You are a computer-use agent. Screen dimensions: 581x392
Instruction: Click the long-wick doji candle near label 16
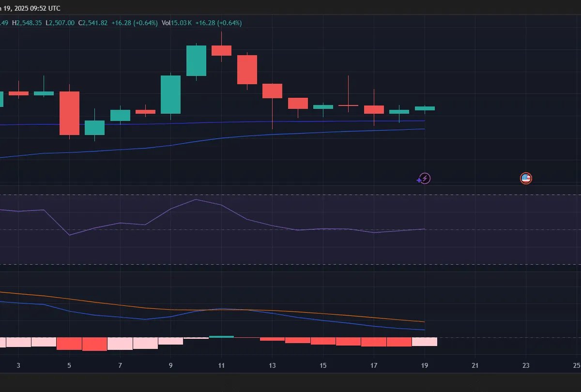(x=349, y=106)
